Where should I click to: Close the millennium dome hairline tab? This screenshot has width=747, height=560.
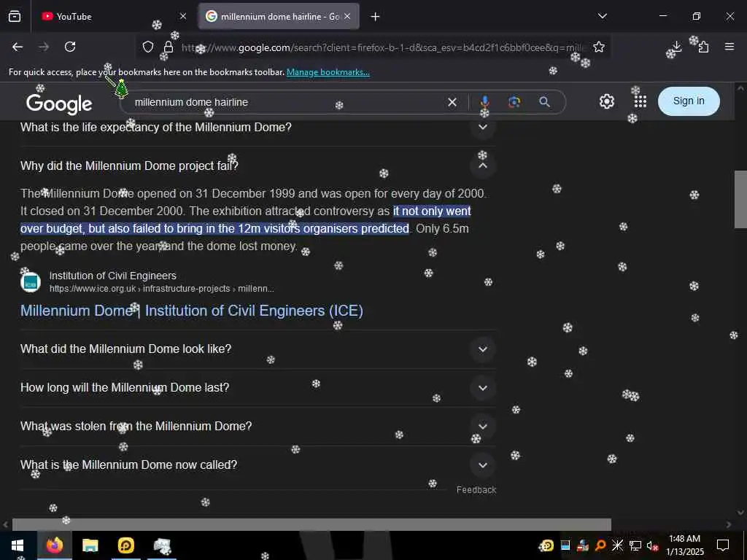(347, 17)
